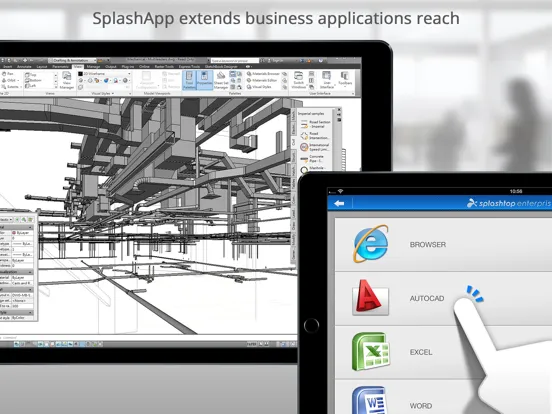
Task: Click the Material ByLayer value field
Action: [23, 278]
